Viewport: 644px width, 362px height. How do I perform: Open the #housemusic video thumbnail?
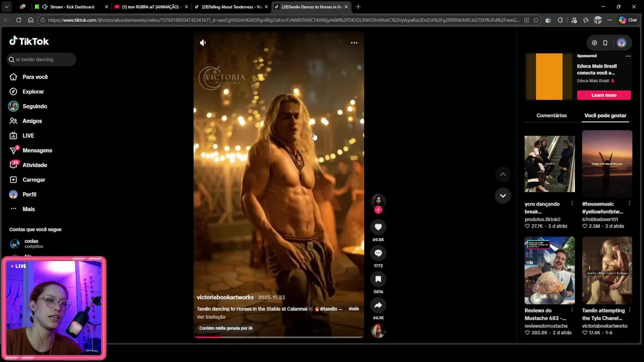607,164
